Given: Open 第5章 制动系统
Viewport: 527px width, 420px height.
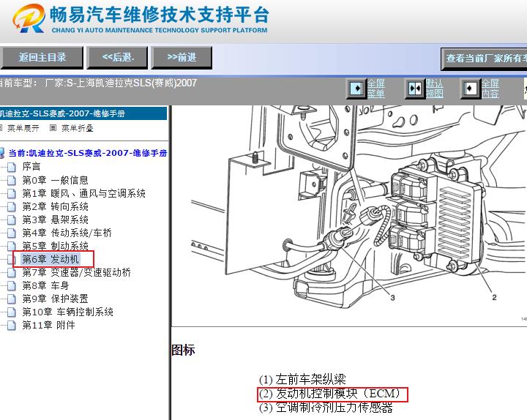Looking at the screenshot, I should click(55, 247).
